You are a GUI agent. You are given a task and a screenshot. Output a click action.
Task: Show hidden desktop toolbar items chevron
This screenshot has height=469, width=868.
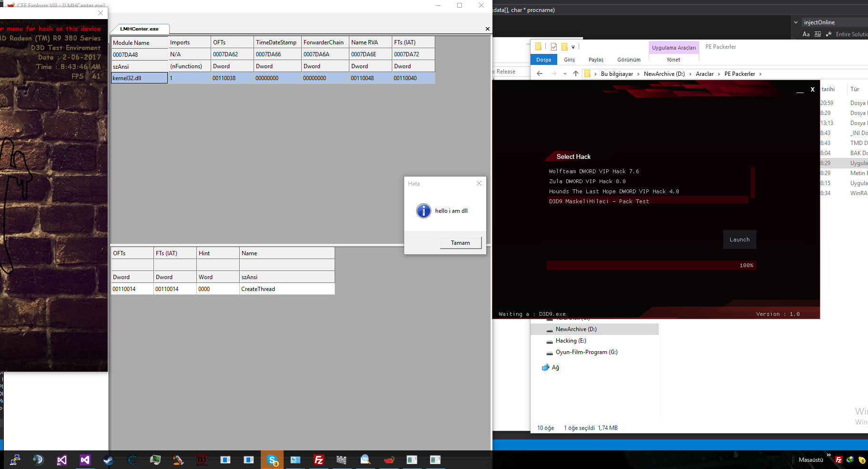828,455
